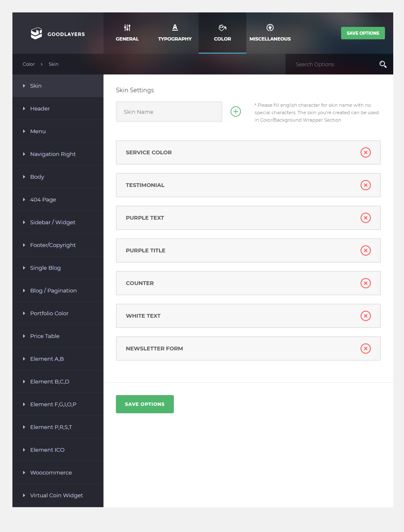Open the Menu sidebar section
404x532 pixels.
tap(58, 131)
